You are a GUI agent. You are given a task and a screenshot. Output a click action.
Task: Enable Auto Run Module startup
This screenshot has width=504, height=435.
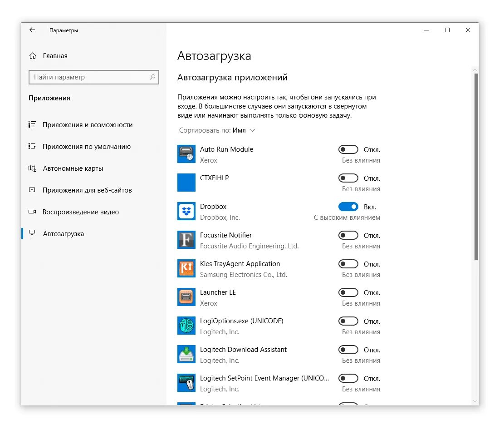coord(348,149)
